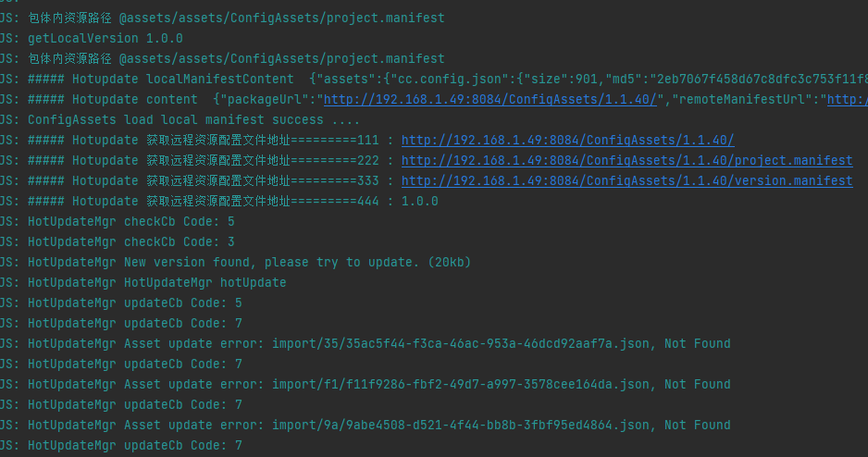Screen dimensions: 868x457
Task: Click the 'getLocalVersion 1.0.0' log line
Action: (105, 38)
